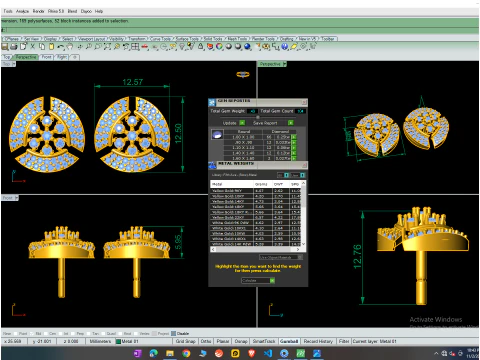Toggle the Tan osnap checkbox
The image size is (480, 360).
(x=88, y=334)
